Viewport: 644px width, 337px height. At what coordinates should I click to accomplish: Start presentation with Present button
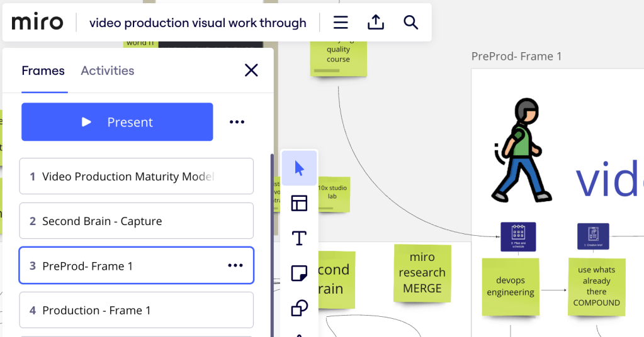(117, 122)
